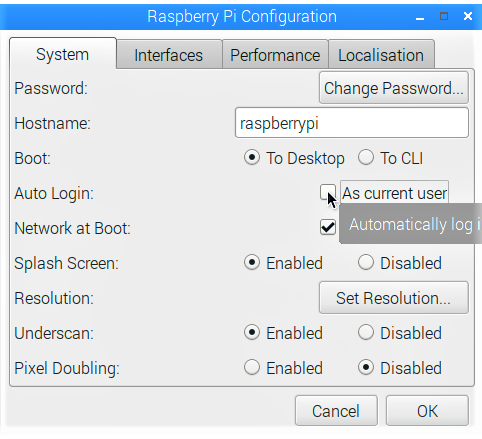Turn on Pixel Doubling with Enabled
482x439 pixels.
pyautogui.click(x=252, y=368)
